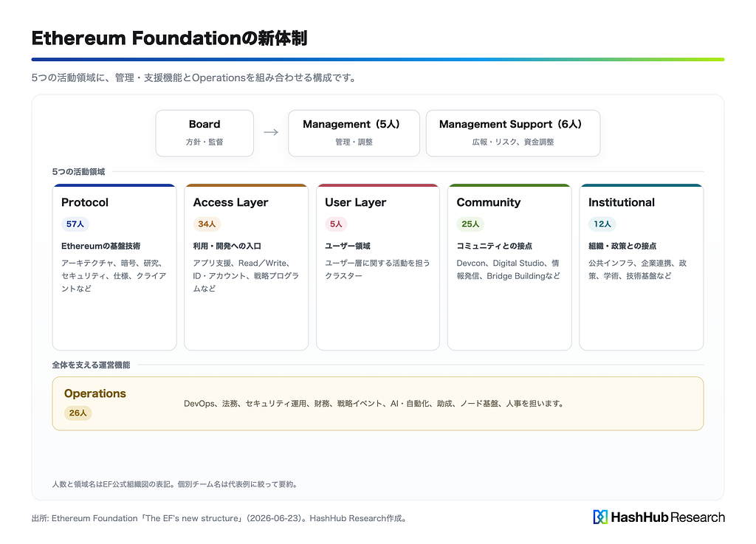The width and height of the screenshot is (756, 544).
Task: Click the User Layer card title
Action: (355, 202)
